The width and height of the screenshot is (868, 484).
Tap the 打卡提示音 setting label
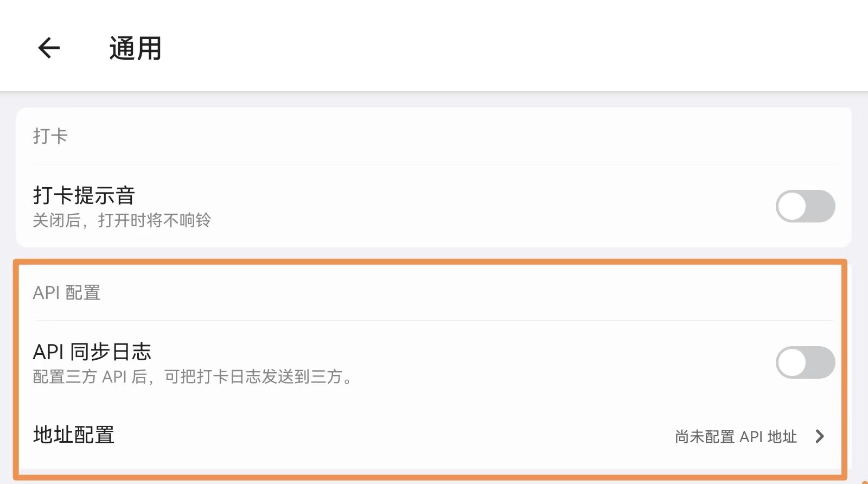pos(84,195)
